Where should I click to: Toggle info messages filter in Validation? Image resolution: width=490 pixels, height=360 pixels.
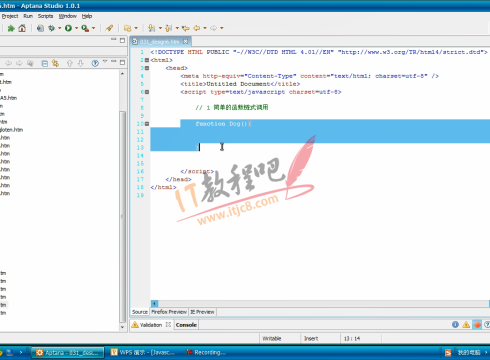[x=455, y=324]
